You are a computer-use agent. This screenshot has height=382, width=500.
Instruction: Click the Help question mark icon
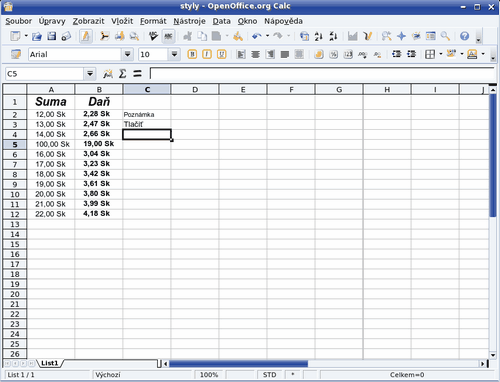tap(464, 36)
